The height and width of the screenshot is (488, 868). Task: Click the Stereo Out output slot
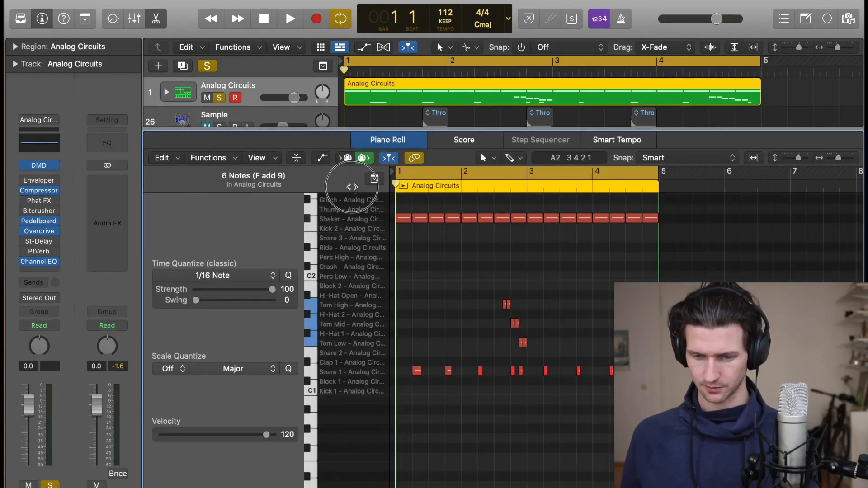pos(39,298)
